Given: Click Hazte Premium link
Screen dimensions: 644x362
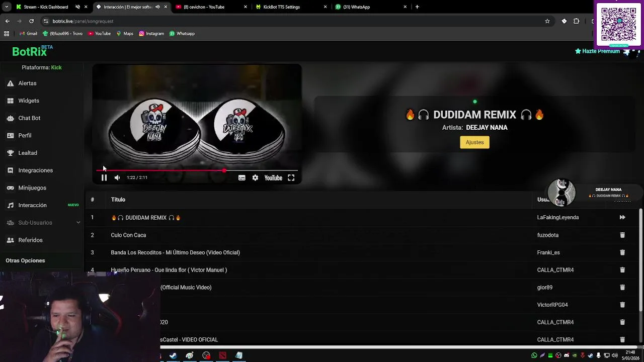Looking at the screenshot, I should 597,51.
